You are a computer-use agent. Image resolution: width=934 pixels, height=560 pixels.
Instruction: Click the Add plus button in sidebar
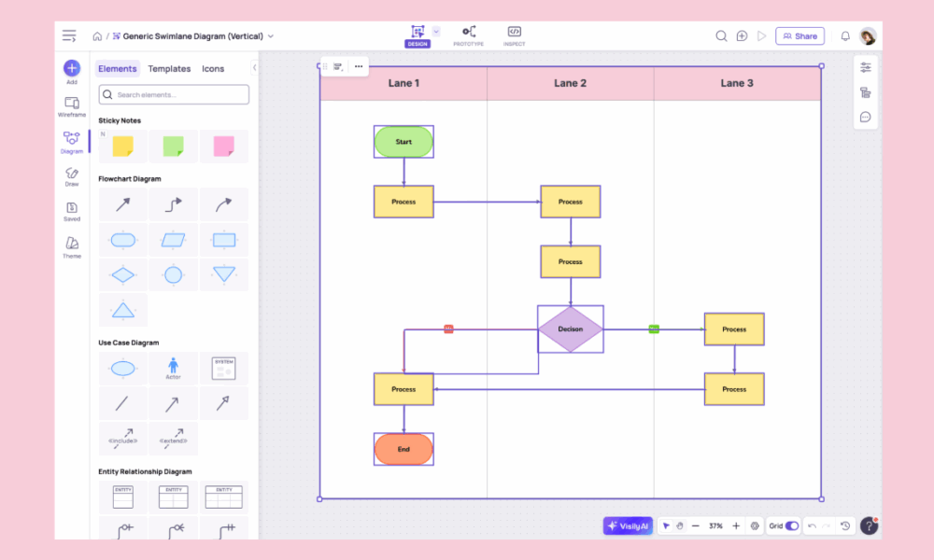pos(72,68)
